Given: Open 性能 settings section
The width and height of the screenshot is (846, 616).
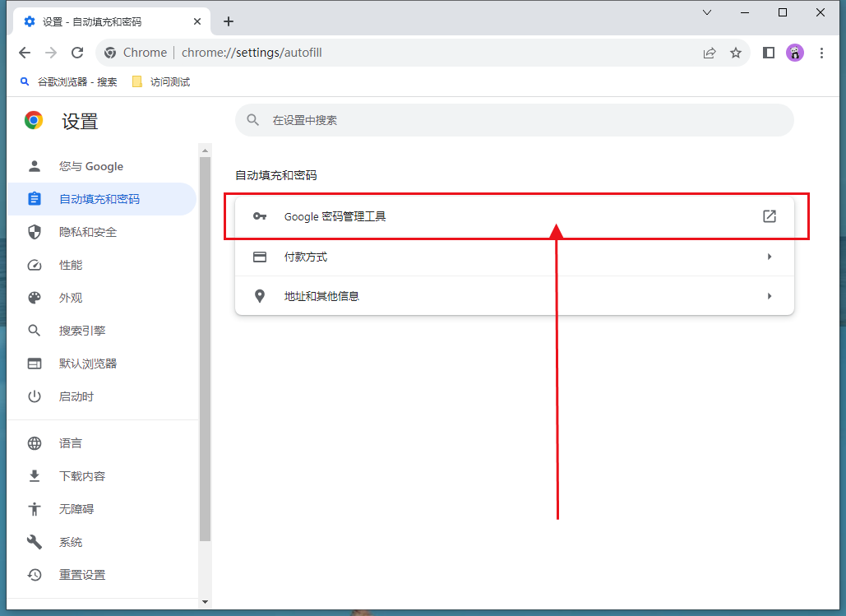Looking at the screenshot, I should (102, 265).
